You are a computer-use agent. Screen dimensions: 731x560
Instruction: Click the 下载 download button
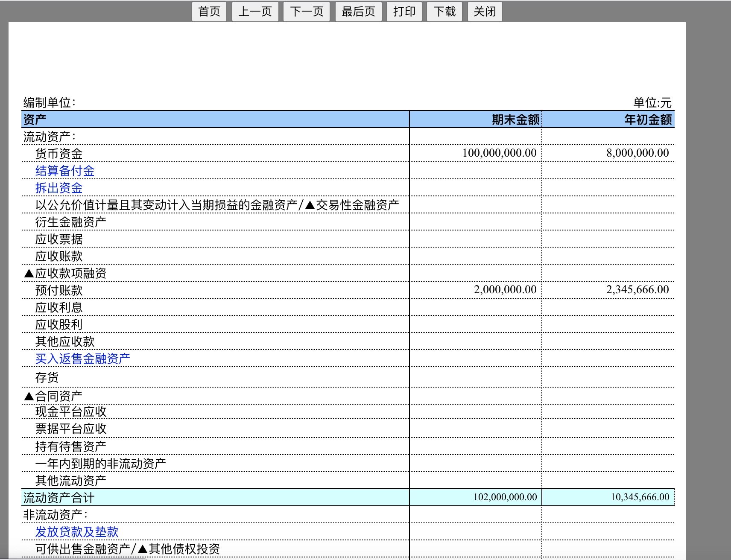(x=444, y=12)
